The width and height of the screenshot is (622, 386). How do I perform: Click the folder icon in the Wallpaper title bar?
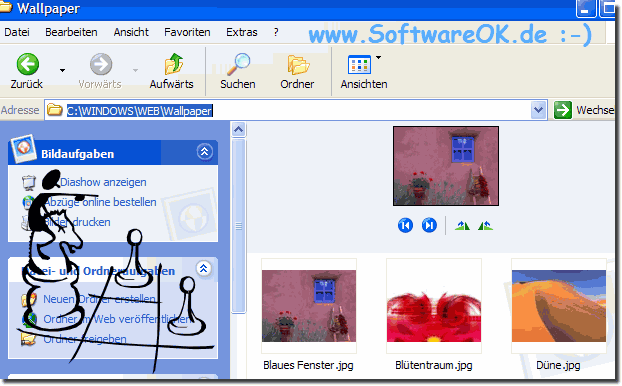pyautogui.click(x=5, y=7)
